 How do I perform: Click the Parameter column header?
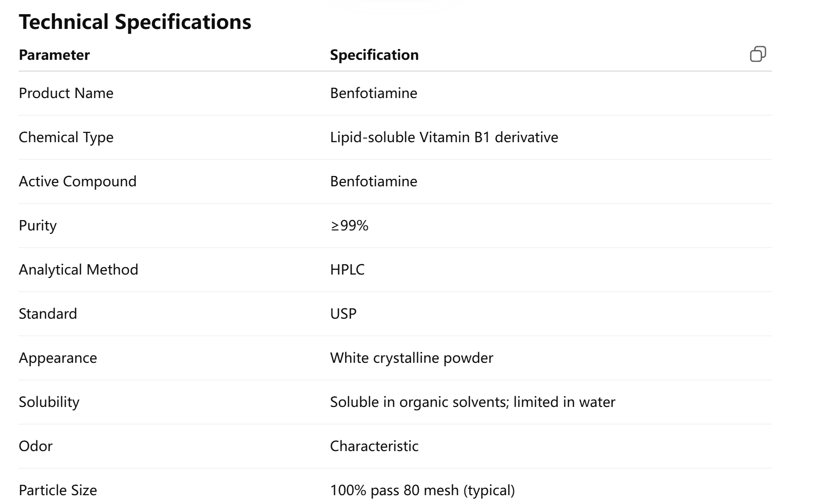[54, 55]
